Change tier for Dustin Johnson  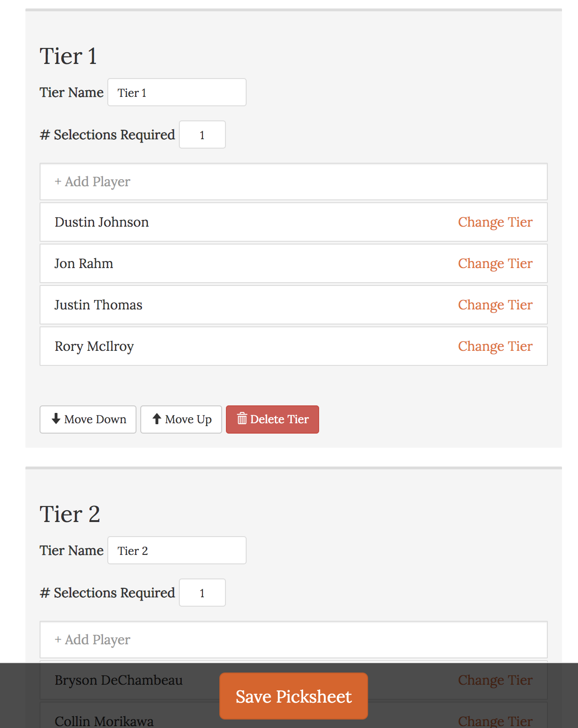point(495,222)
